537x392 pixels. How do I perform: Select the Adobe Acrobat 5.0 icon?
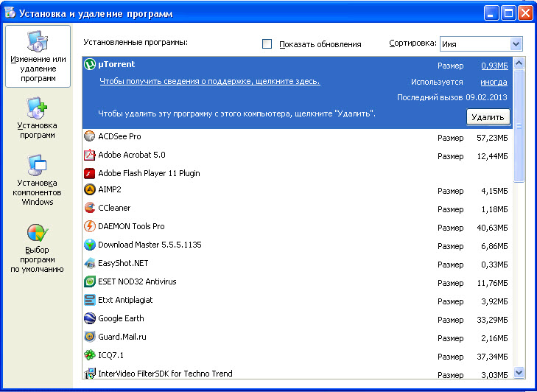pos(89,155)
